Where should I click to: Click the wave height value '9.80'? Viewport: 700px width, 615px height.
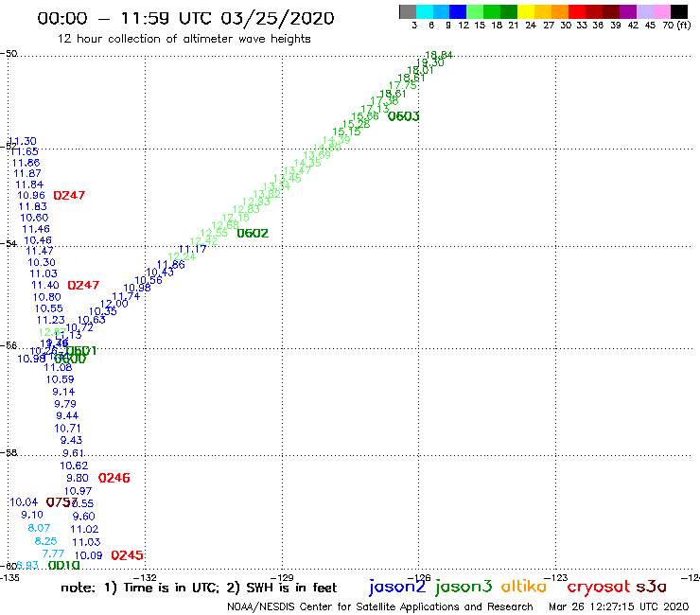pyautogui.click(x=78, y=478)
